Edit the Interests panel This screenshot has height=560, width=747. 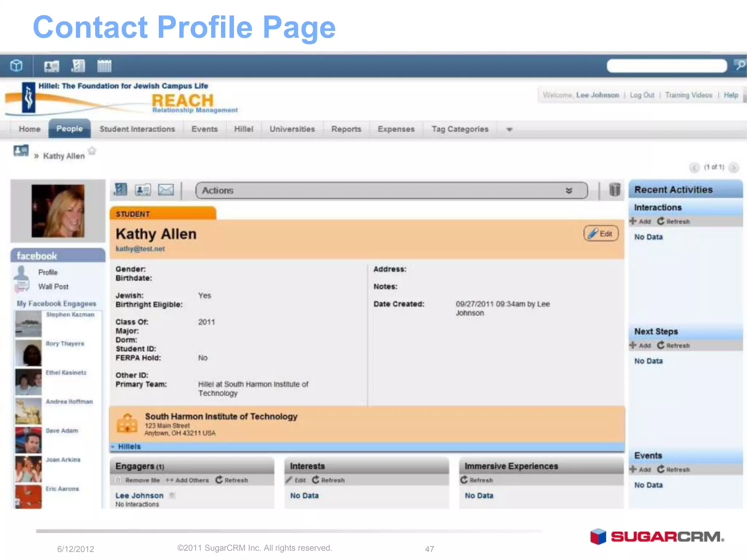(x=296, y=480)
